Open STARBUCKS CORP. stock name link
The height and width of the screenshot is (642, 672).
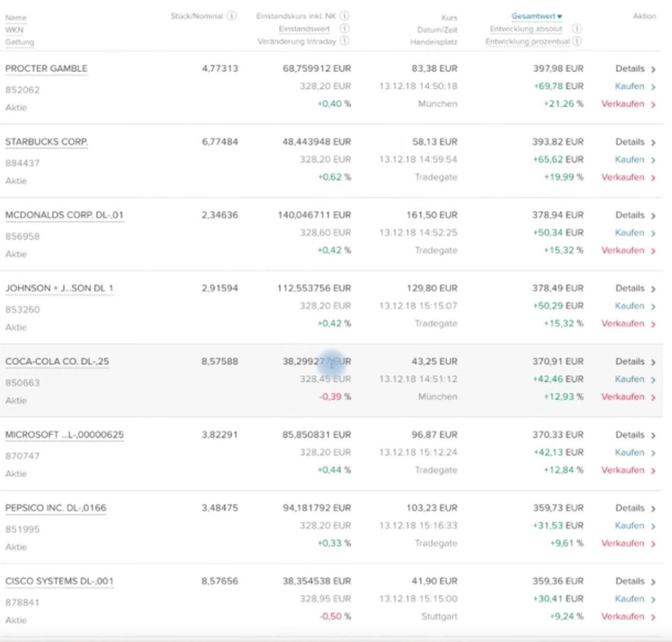46,142
